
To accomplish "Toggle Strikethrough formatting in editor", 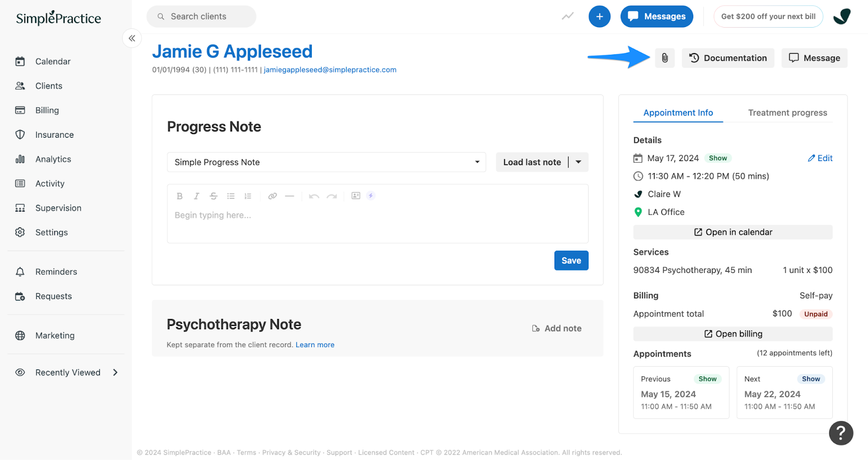I will [213, 196].
